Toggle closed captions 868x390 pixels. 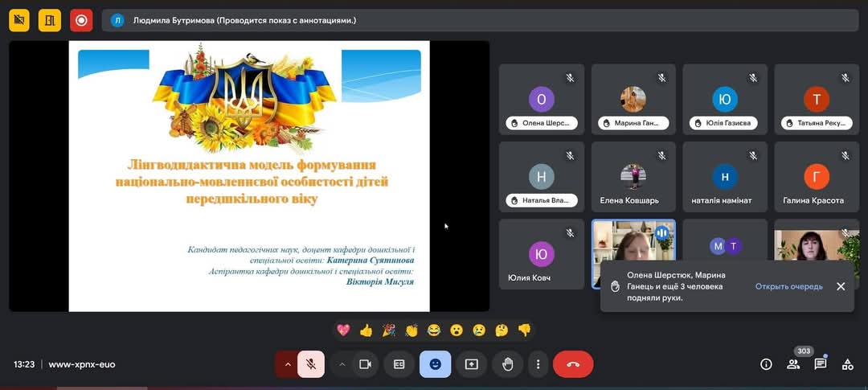pyautogui.click(x=399, y=364)
